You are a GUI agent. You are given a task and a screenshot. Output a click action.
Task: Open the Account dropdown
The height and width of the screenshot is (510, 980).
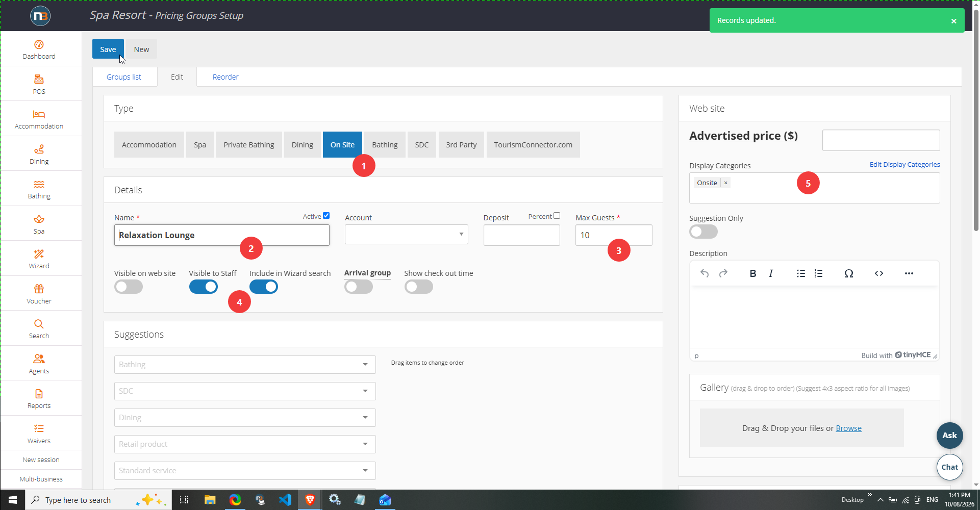click(x=407, y=235)
